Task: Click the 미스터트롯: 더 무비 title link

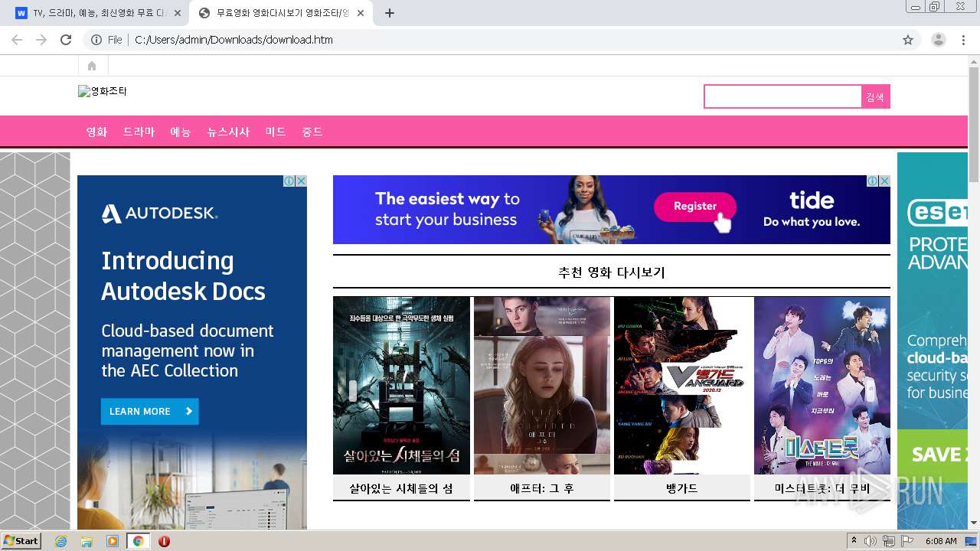Action: click(x=822, y=488)
